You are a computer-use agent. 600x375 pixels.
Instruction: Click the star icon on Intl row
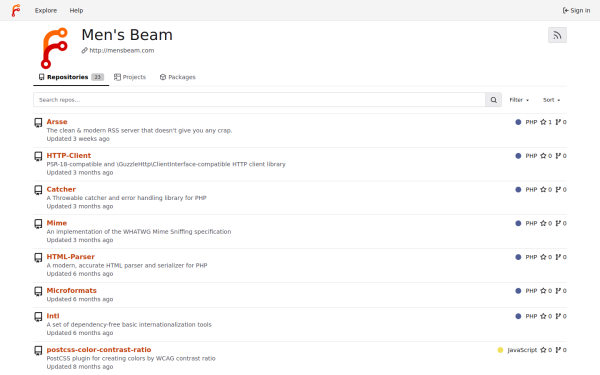(543, 316)
